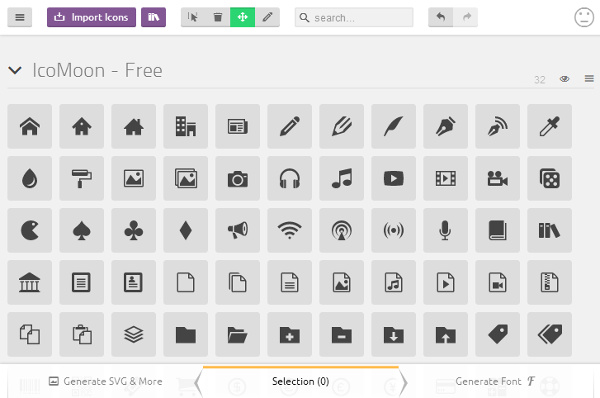Select the file with music icon
Image resolution: width=600 pixels, height=398 pixels.
(393, 282)
